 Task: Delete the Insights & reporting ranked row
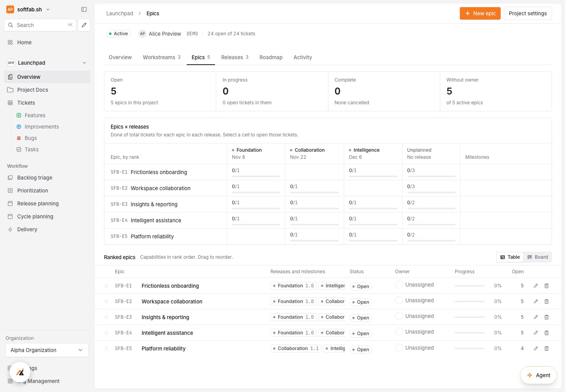(547, 317)
